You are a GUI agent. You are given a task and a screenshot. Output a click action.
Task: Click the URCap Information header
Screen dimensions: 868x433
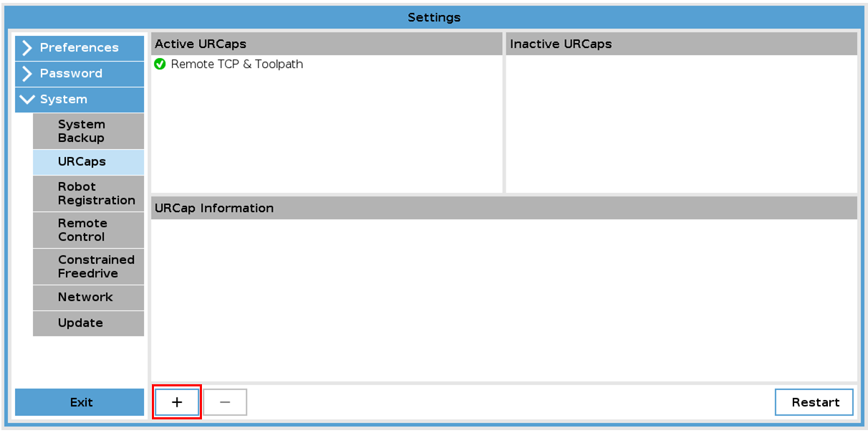pos(503,208)
